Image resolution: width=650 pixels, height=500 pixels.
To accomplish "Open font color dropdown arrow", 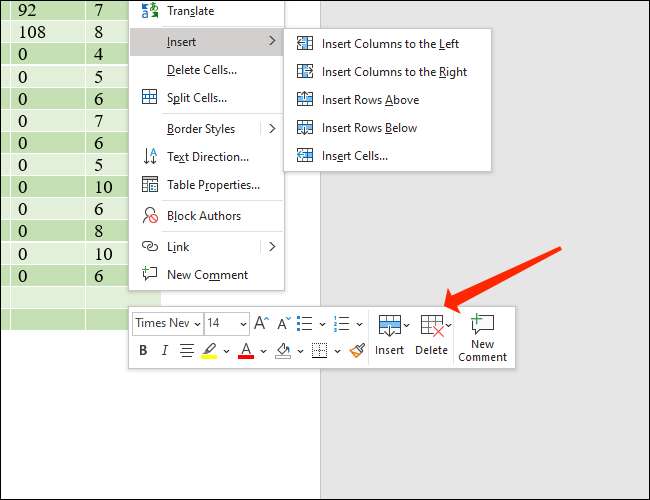I will coord(263,351).
